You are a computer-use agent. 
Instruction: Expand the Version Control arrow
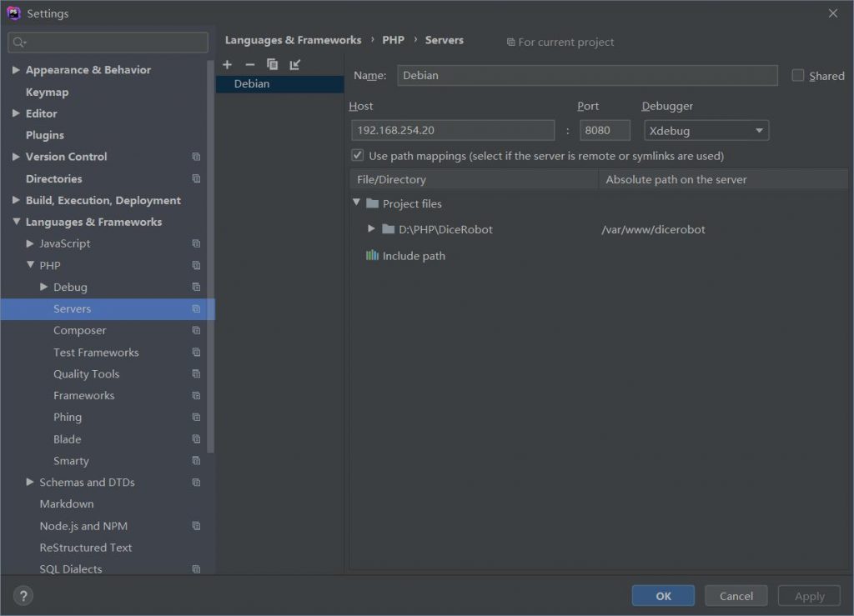17,157
